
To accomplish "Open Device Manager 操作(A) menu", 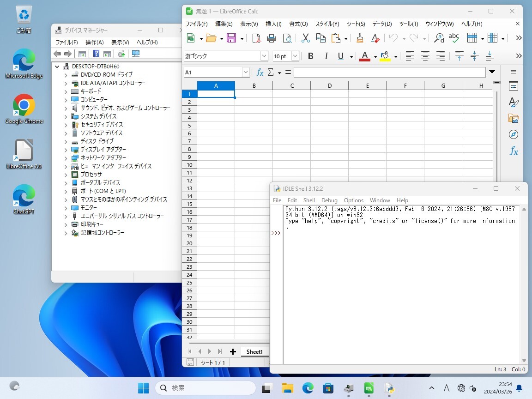I will pyautogui.click(x=95, y=42).
